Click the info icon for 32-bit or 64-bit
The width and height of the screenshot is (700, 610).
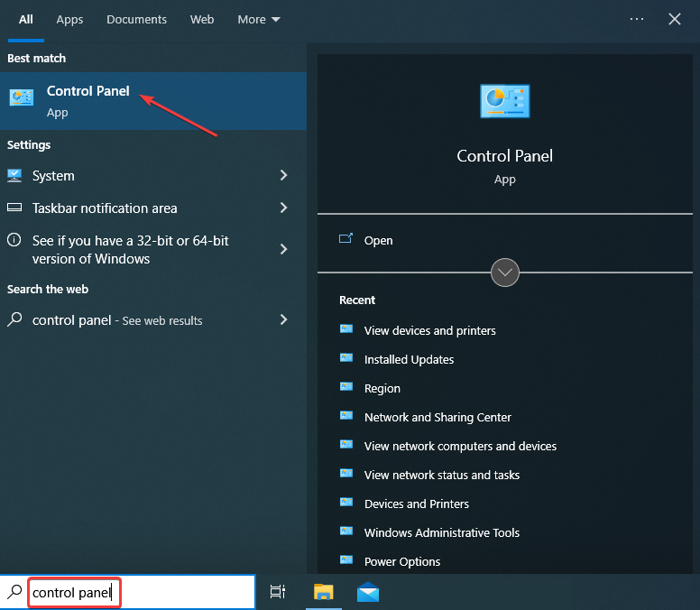[x=14, y=240]
